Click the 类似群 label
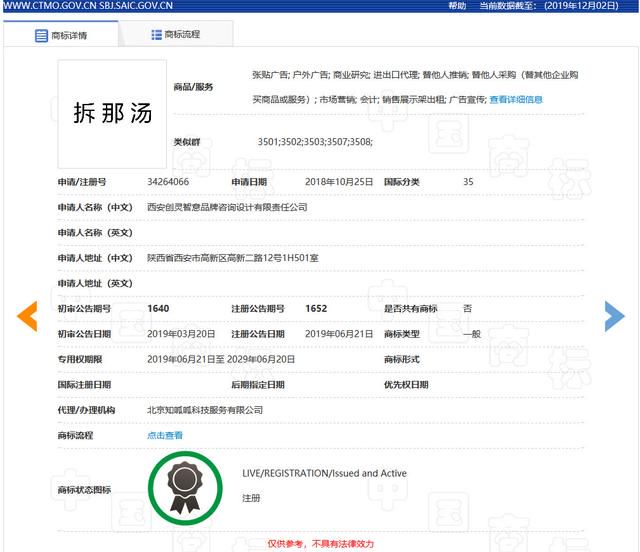 pos(187,142)
